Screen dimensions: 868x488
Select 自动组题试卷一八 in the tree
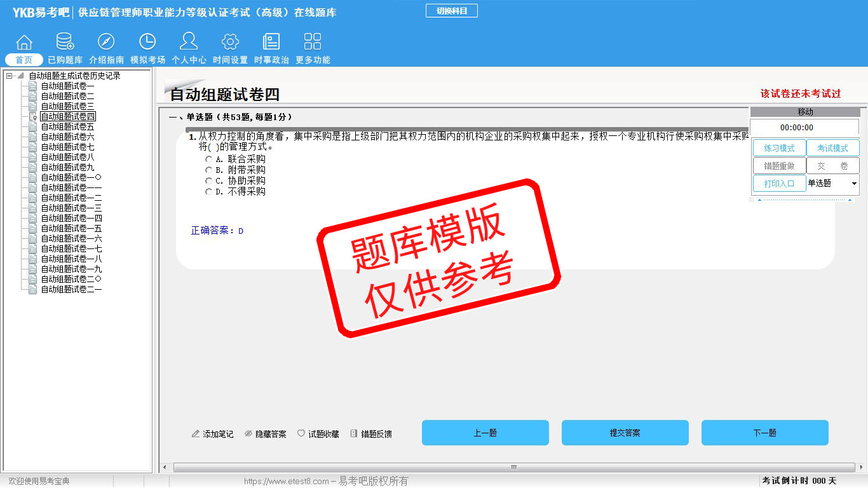(71, 259)
